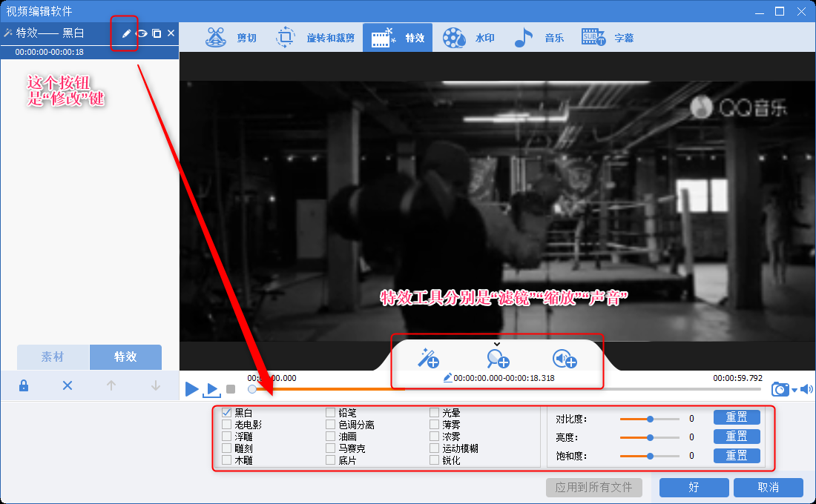
Task: Enable the 锐化 filter checkbox
Action: 434,460
